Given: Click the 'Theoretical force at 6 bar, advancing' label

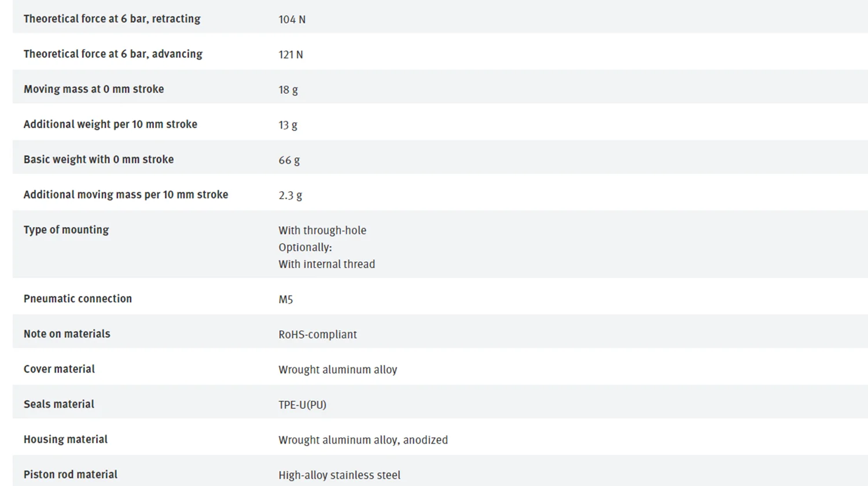Looking at the screenshot, I should [113, 54].
